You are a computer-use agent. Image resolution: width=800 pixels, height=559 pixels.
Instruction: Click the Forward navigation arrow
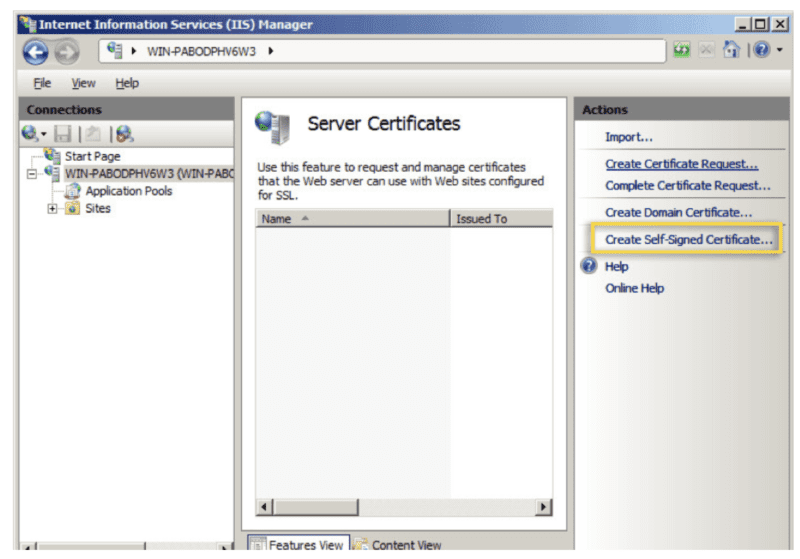[x=65, y=52]
